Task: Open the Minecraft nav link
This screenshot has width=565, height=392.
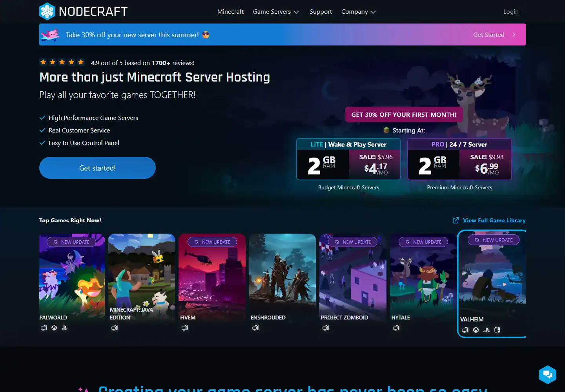Action: click(230, 12)
